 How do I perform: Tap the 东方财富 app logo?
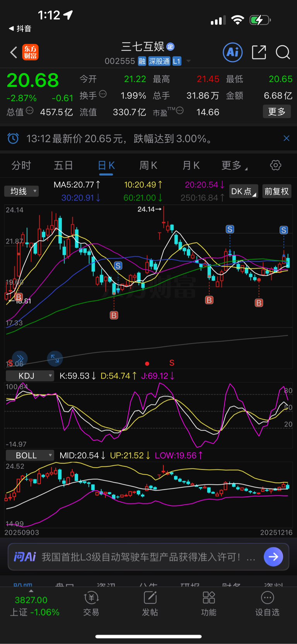click(31, 52)
